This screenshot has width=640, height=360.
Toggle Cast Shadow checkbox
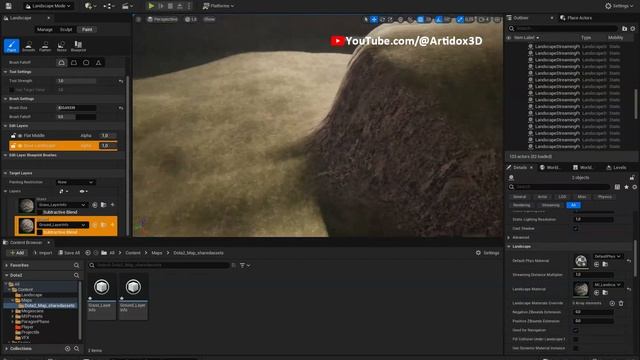576,229
